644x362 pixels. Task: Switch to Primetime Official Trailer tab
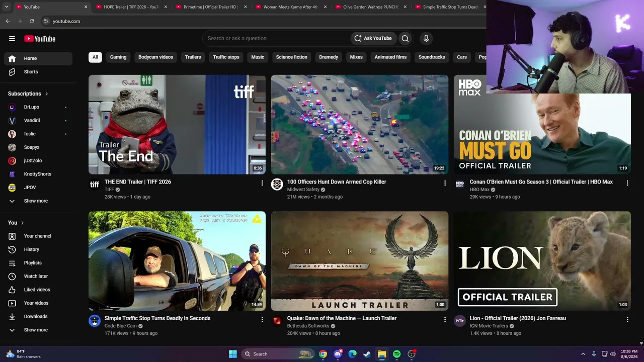[x=210, y=7]
